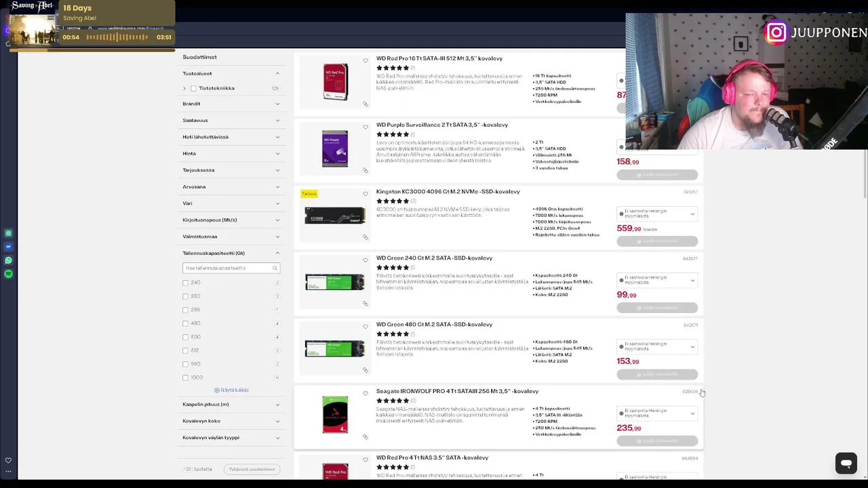The image size is (868, 488).
Task: Click compare icon for Seagate IronWolf Pro
Action: pos(366,436)
